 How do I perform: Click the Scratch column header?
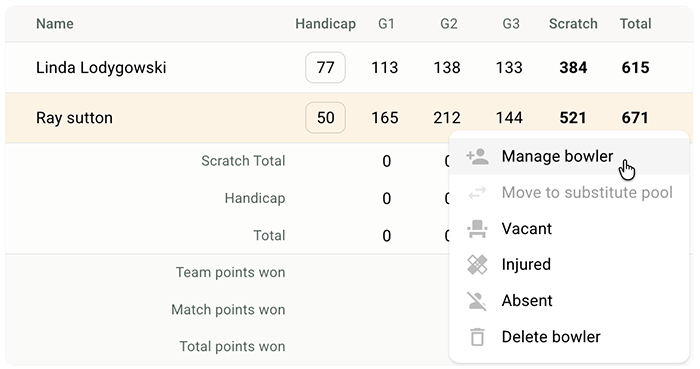573,24
